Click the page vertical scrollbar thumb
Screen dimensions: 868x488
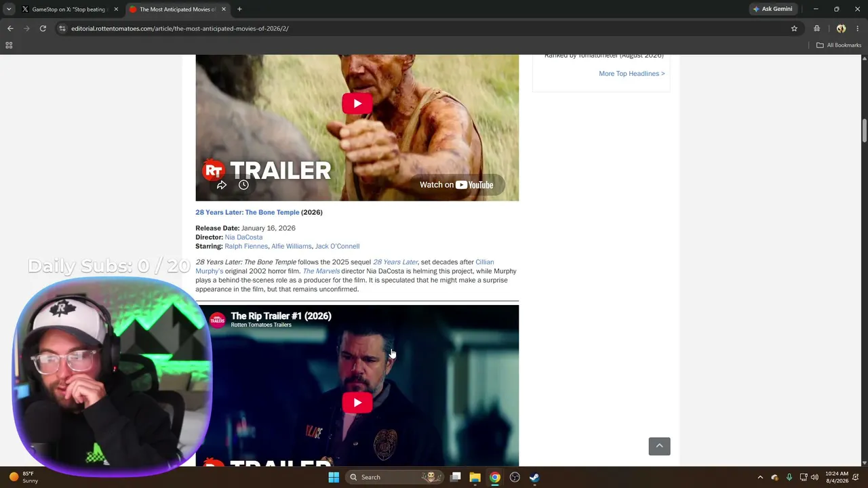865,130
